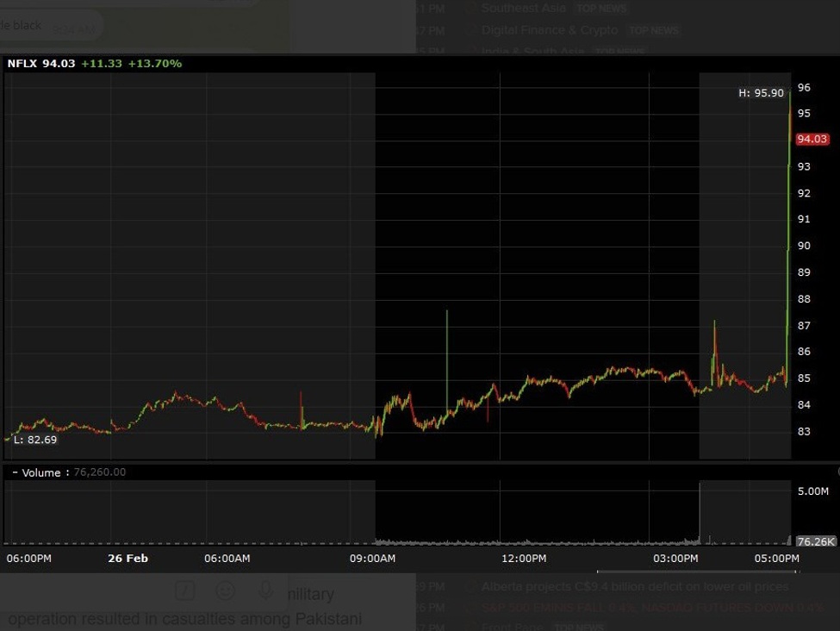Click the 76.26K volume tag on the axis
840x631 pixels.
(x=814, y=541)
